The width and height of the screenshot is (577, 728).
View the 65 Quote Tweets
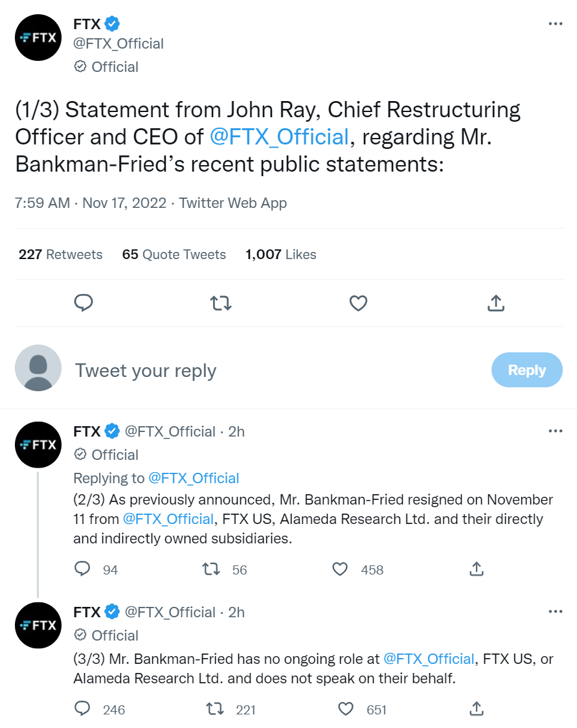tap(174, 255)
